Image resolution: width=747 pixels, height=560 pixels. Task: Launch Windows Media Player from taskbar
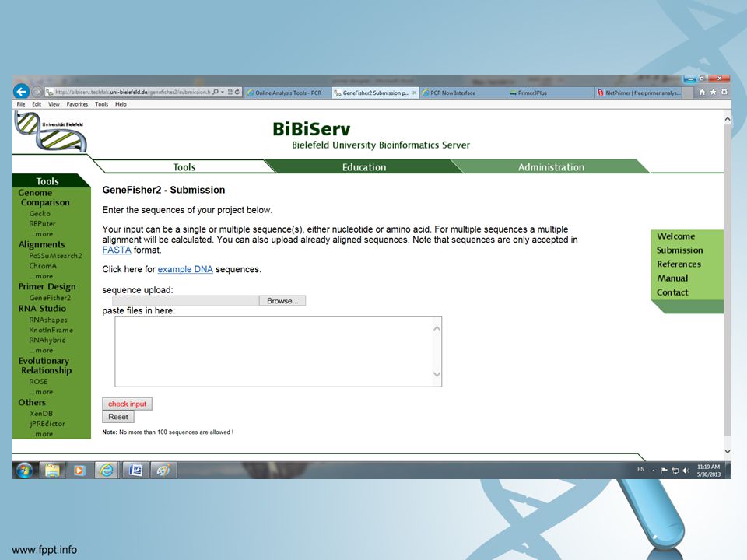click(x=79, y=471)
